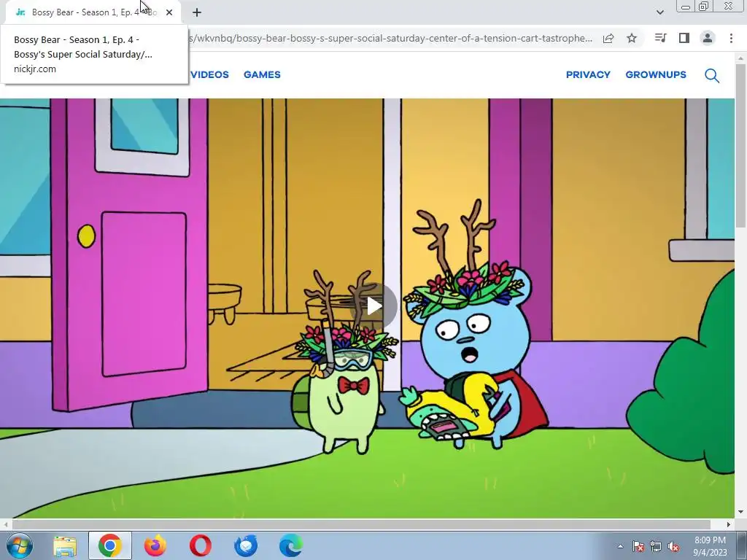The width and height of the screenshot is (747, 560).
Task: Launch Thunderbird from the taskbar
Action: tap(246, 545)
